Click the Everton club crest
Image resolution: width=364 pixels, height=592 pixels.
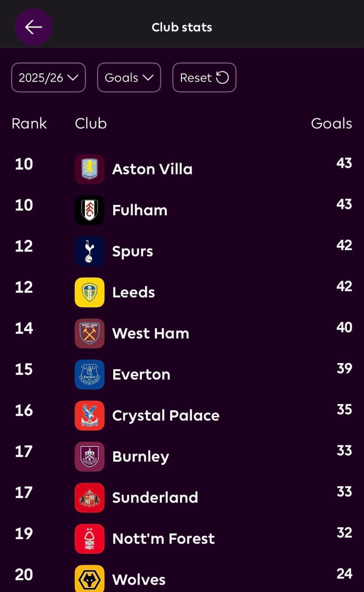[x=89, y=374]
